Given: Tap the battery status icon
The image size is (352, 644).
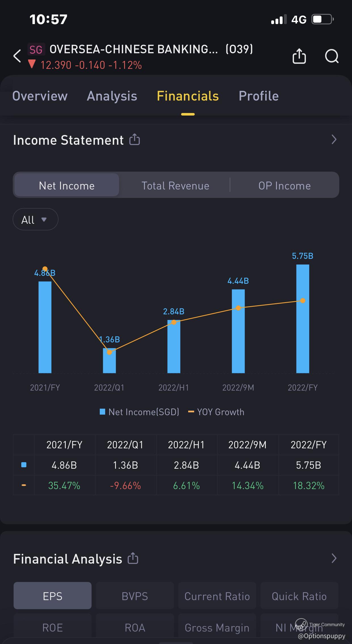Looking at the screenshot, I should [323, 19].
